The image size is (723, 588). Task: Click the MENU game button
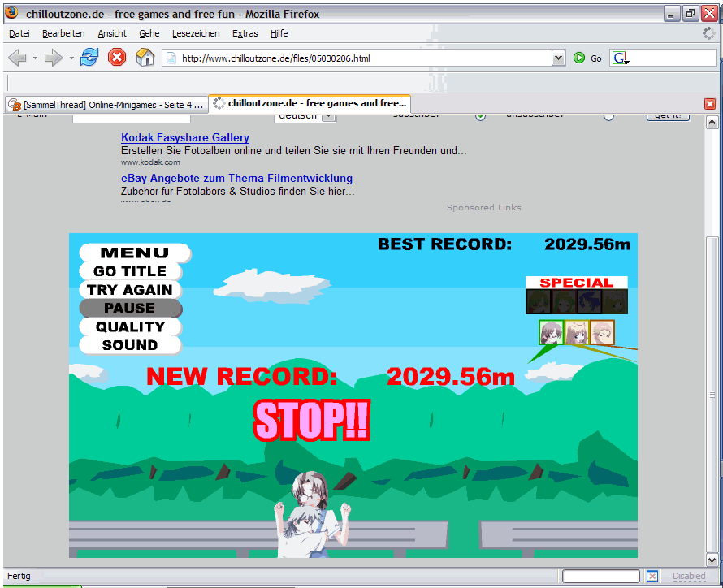click(135, 253)
